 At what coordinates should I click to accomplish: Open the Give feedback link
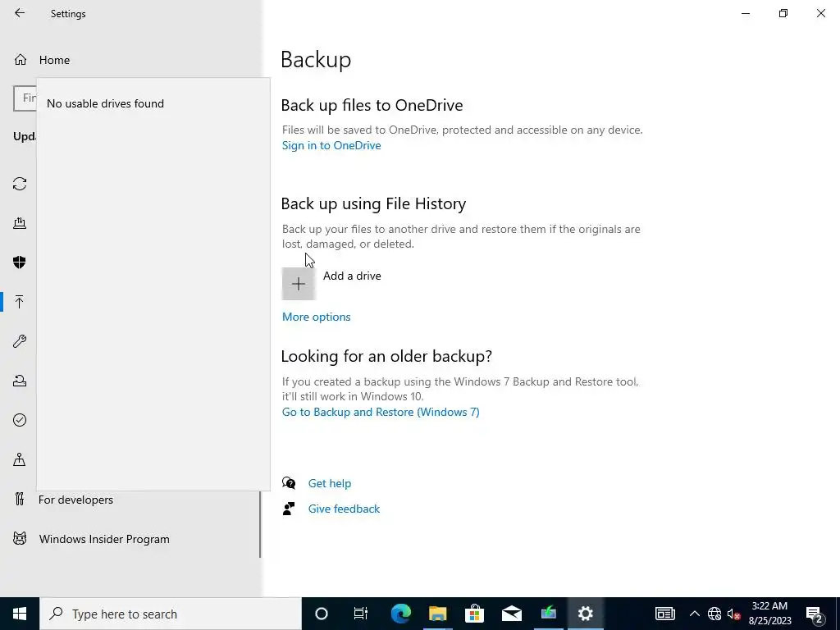point(344,509)
